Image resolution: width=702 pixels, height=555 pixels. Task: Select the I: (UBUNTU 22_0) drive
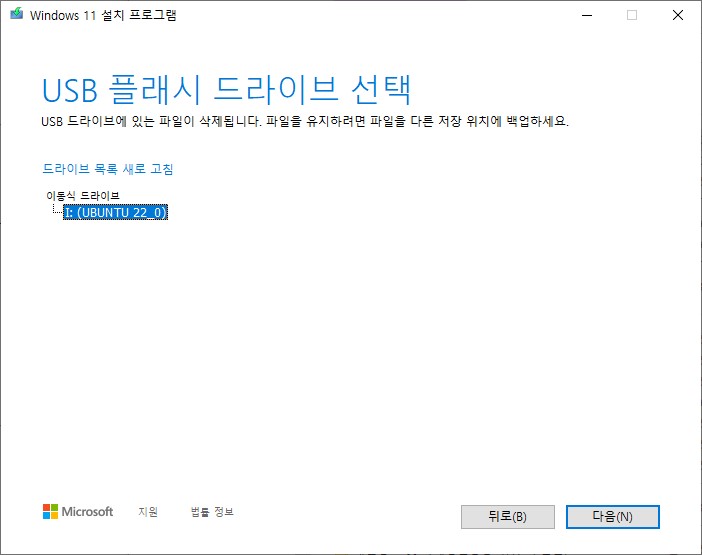tap(116, 212)
